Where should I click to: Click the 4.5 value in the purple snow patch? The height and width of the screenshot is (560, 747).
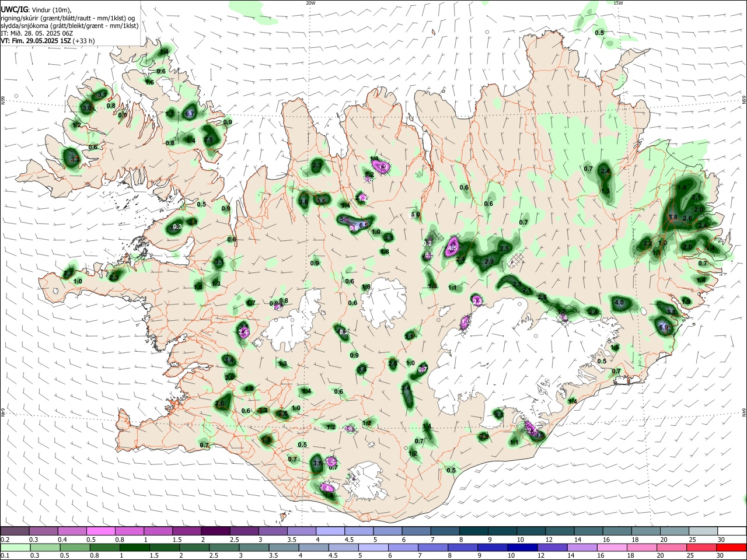[452, 249]
